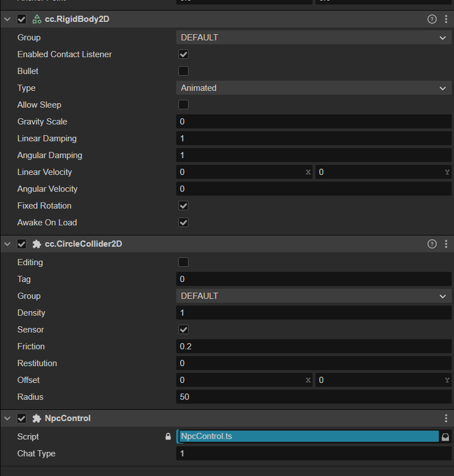Disable the Sensor checkbox
The height and width of the screenshot is (476, 454).
tap(183, 330)
